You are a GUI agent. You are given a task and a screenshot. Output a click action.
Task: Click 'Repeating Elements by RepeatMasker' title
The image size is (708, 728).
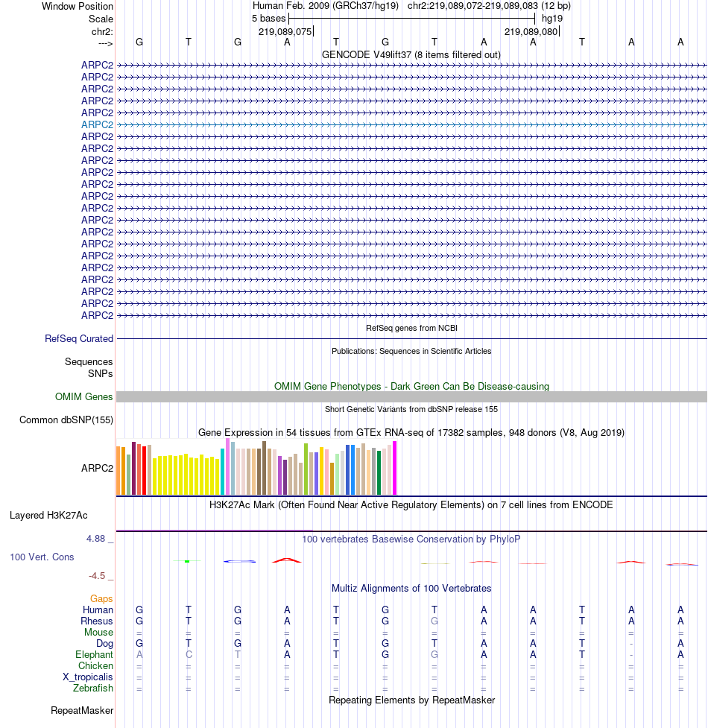click(x=411, y=700)
